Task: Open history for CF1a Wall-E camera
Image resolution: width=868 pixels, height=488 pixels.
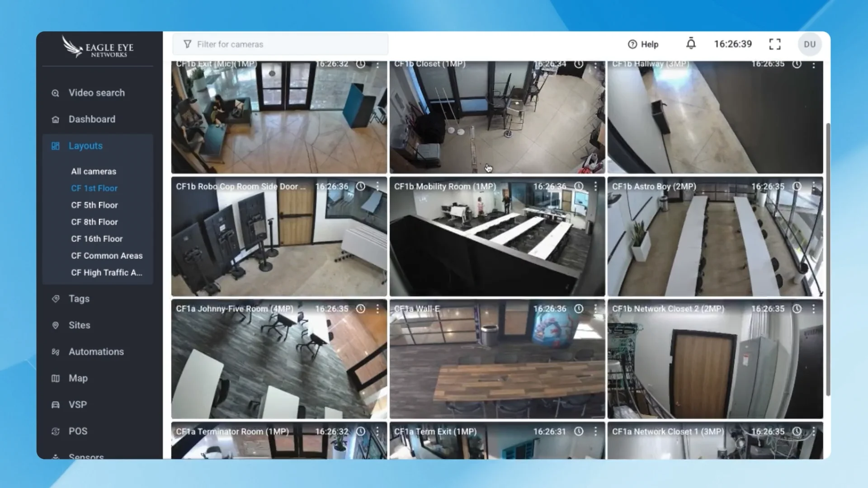Action: coord(579,309)
